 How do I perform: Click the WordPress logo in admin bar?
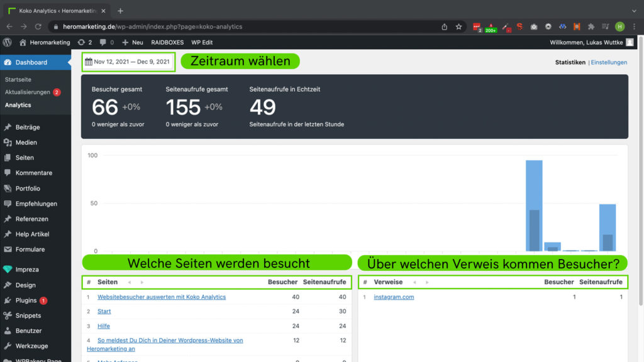8,42
